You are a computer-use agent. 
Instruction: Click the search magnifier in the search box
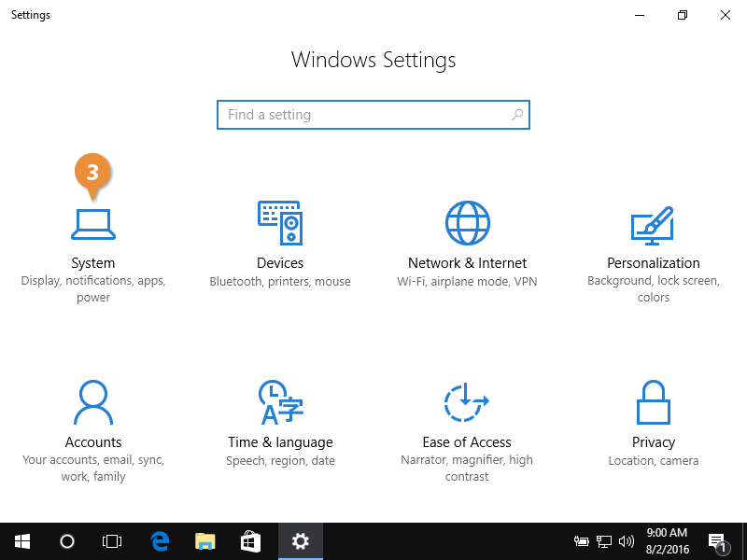(517, 115)
